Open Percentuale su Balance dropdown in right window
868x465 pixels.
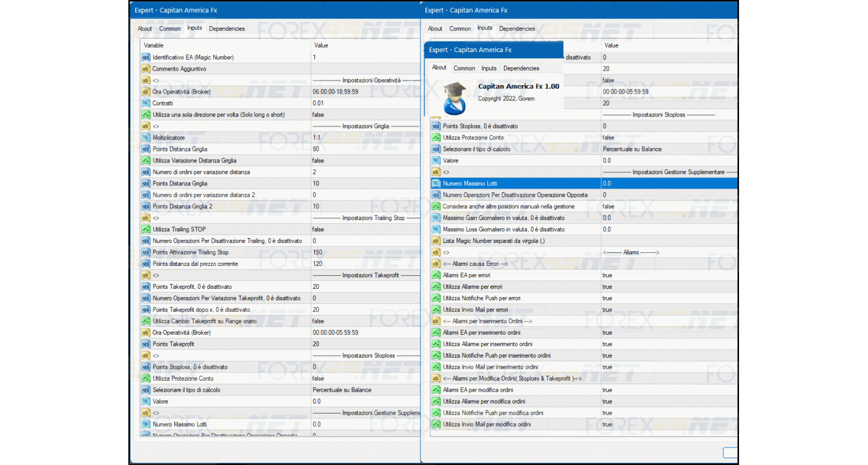point(632,149)
